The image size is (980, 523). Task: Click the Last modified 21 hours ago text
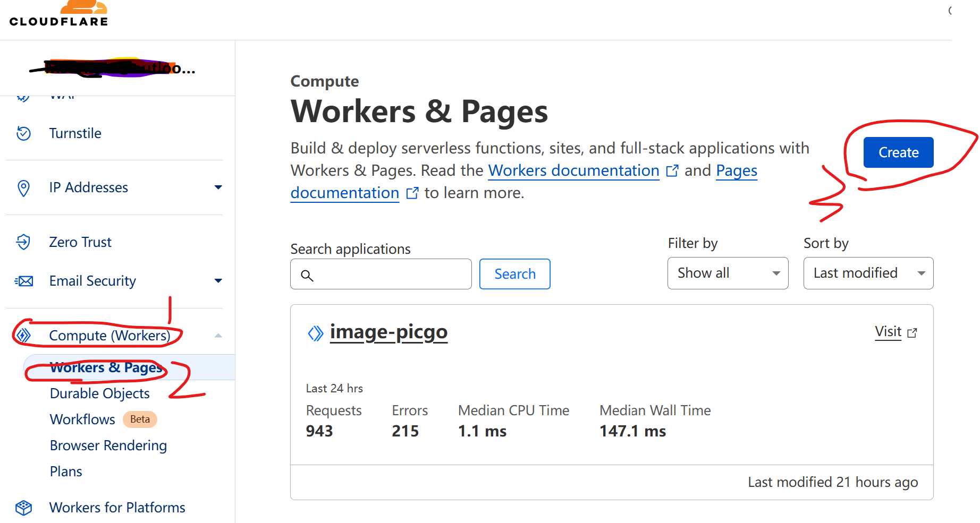[x=833, y=482]
